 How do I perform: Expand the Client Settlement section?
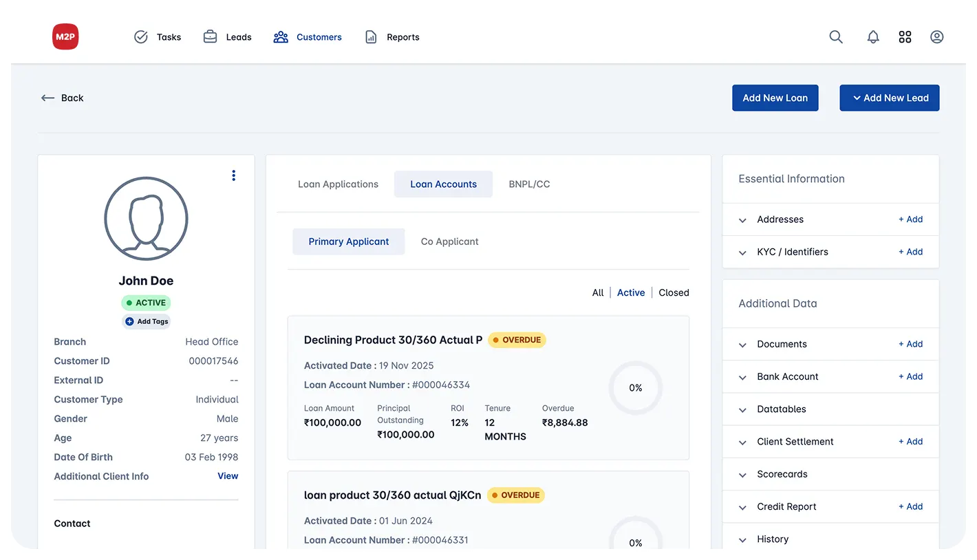[742, 442]
